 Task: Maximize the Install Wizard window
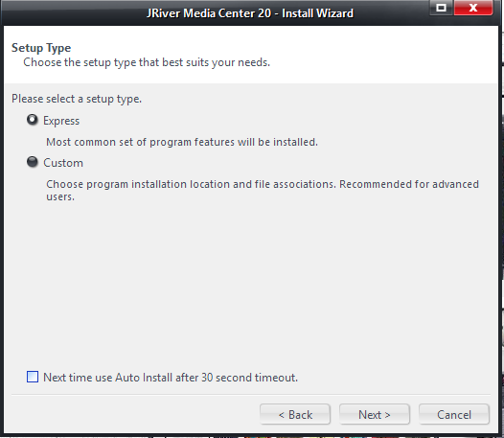(x=442, y=8)
